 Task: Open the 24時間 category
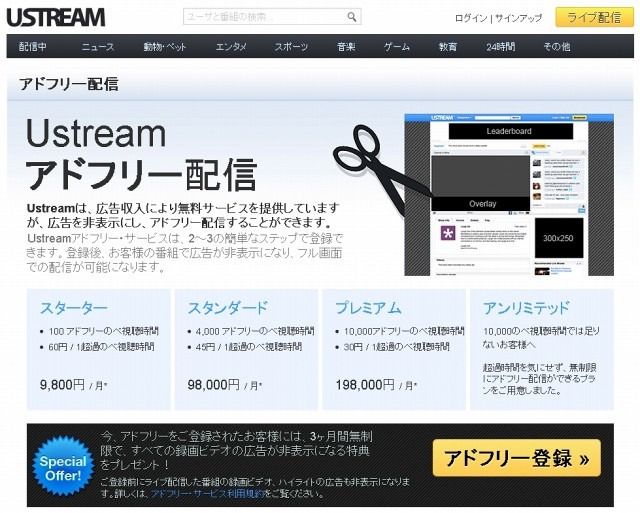pos(501,47)
